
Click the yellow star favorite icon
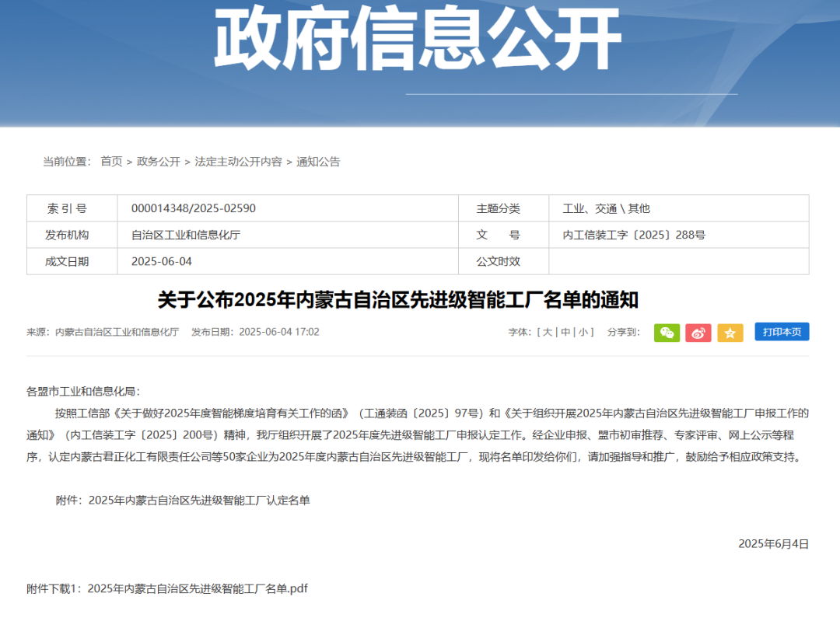[x=730, y=333]
